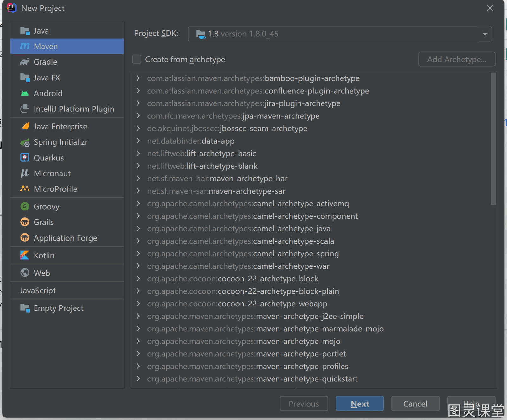Cancel the New Project dialog
Image resolution: width=507 pixels, height=420 pixels.
415,404
